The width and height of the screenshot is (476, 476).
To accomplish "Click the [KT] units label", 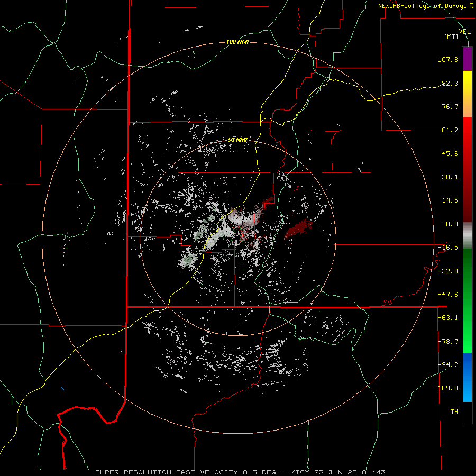I will (x=451, y=36).
